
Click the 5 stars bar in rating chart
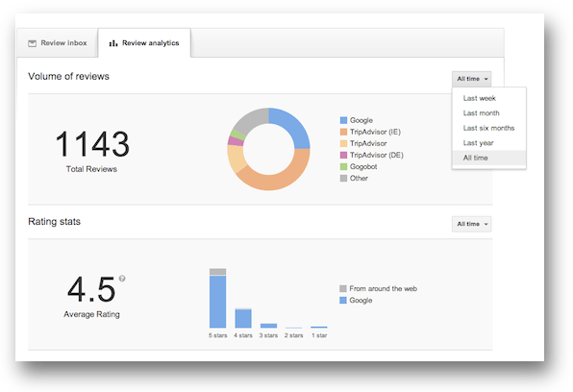(218, 298)
